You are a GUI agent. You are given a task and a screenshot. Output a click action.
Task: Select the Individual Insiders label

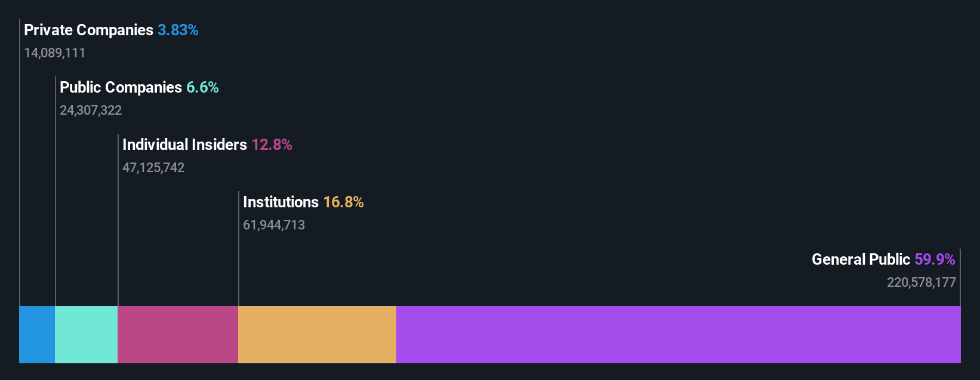(x=184, y=145)
